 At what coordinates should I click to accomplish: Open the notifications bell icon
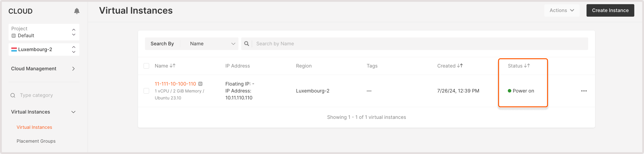[77, 11]
